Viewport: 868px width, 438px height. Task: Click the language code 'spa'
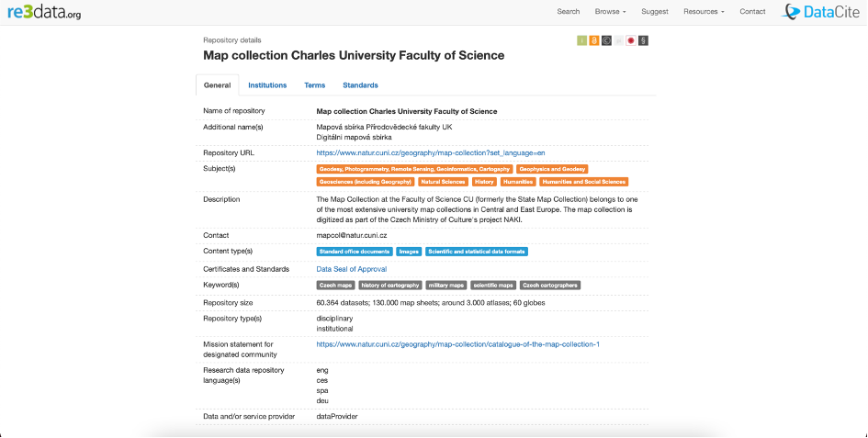coord(322,391)
